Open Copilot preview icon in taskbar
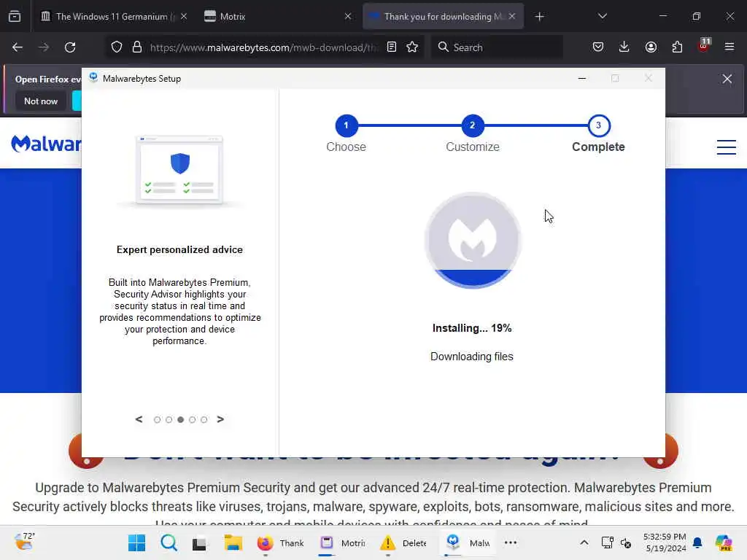 pos(723,542)
